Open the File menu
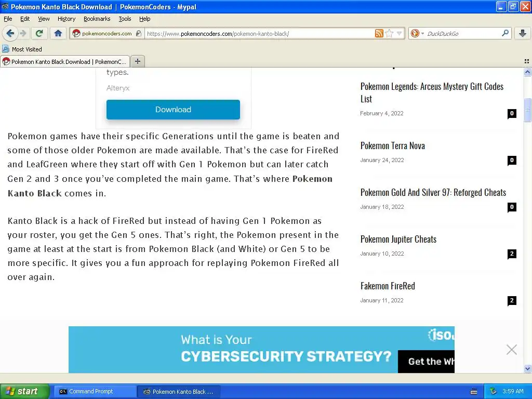Viewport: 532px width, 399px height. tap(8, 19)
